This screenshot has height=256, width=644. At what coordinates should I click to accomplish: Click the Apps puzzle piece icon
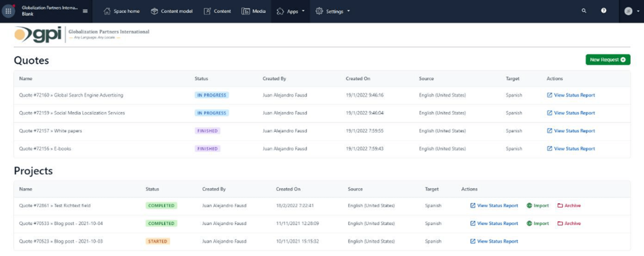point(280,11)
